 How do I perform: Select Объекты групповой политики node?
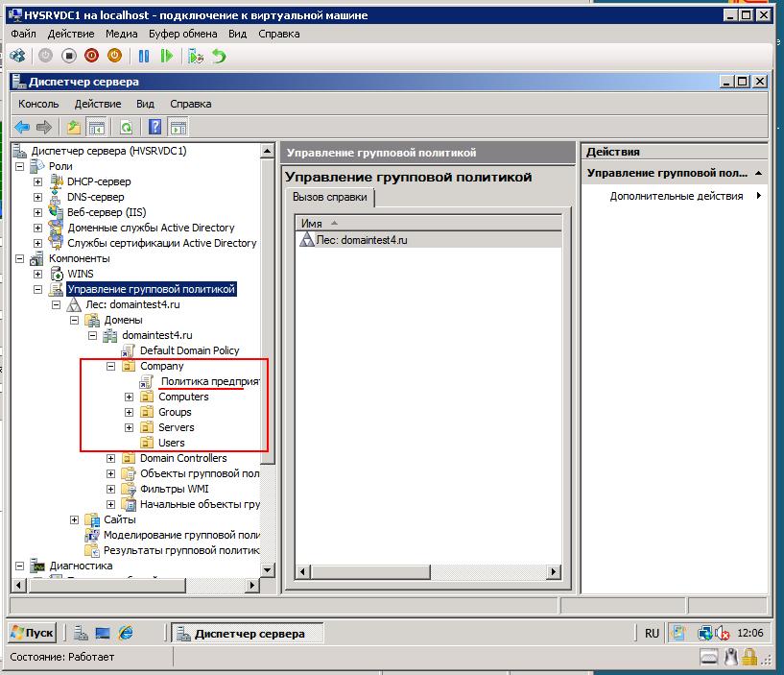pos(200,473)
